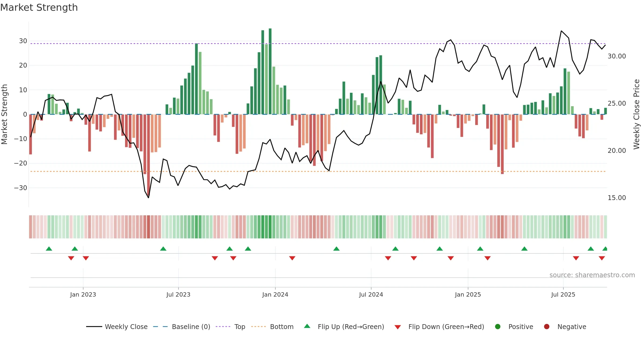Click the Market Strength chart title
Image resolution: width=644 pixels, height=362 pixels.
click(x=39, y=8)
